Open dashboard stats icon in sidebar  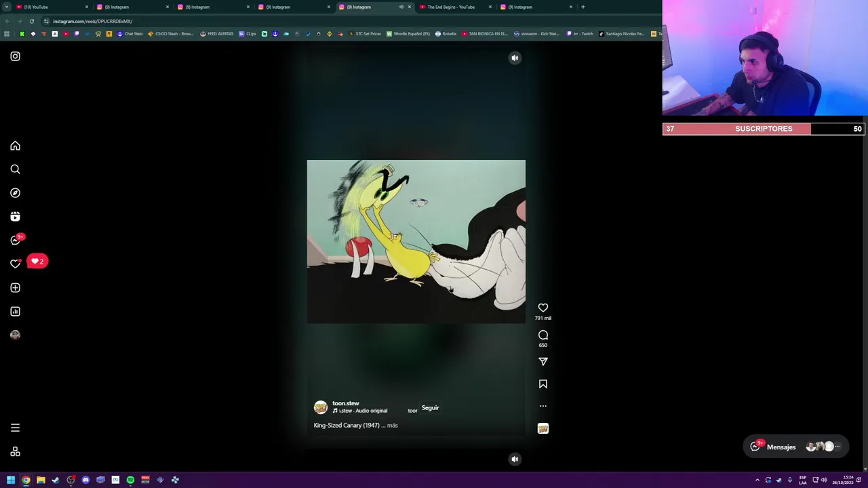[x=15, y=312]
